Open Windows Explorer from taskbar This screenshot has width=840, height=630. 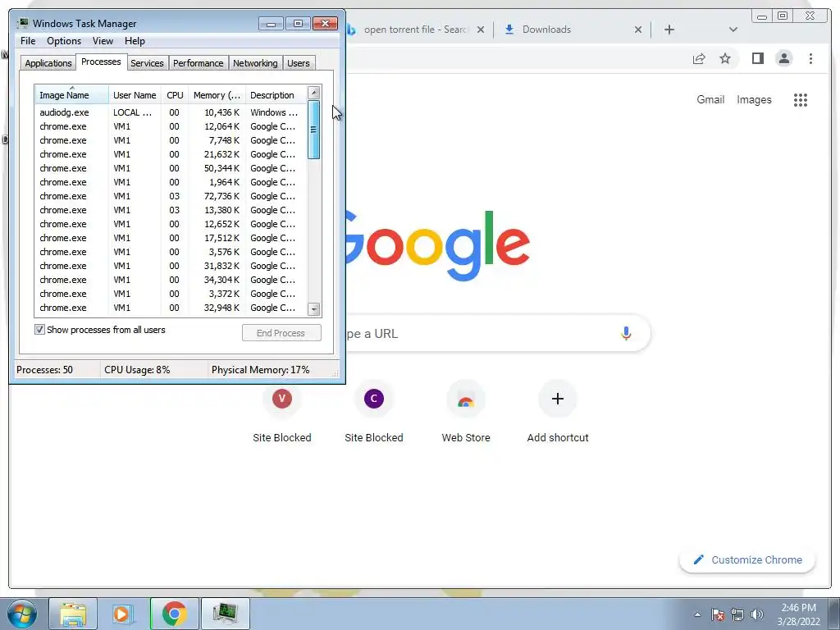73,614
